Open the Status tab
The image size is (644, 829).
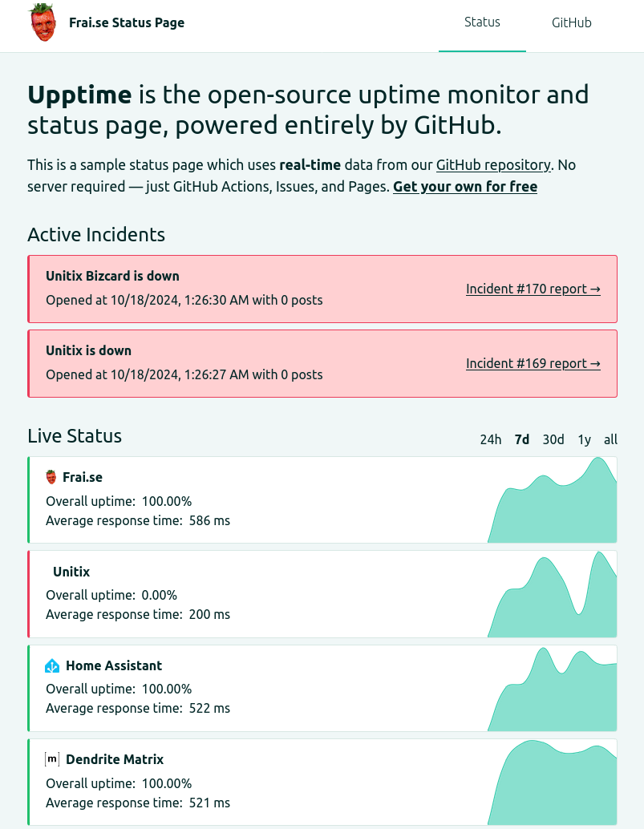[x=482, y=22]
